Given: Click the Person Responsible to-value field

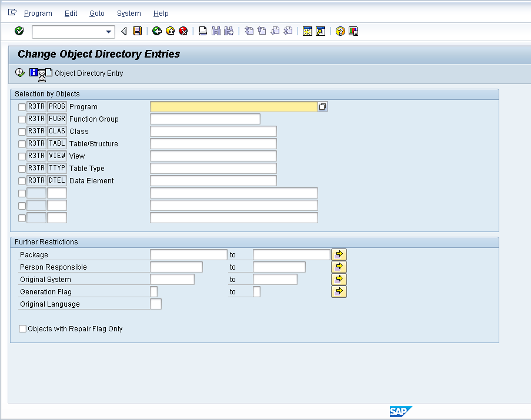Looking at the screenshot, I should tap(279, 267).
